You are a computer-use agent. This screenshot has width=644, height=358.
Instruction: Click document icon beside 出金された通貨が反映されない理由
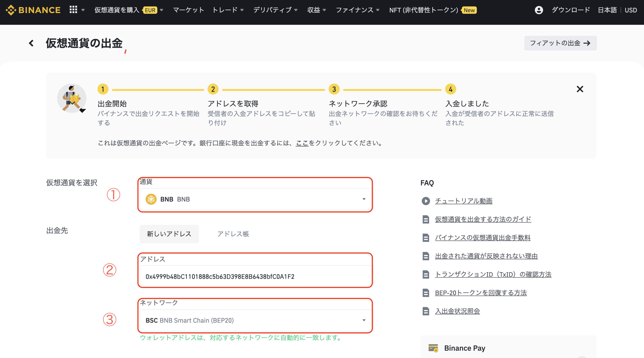pos(426,256)
